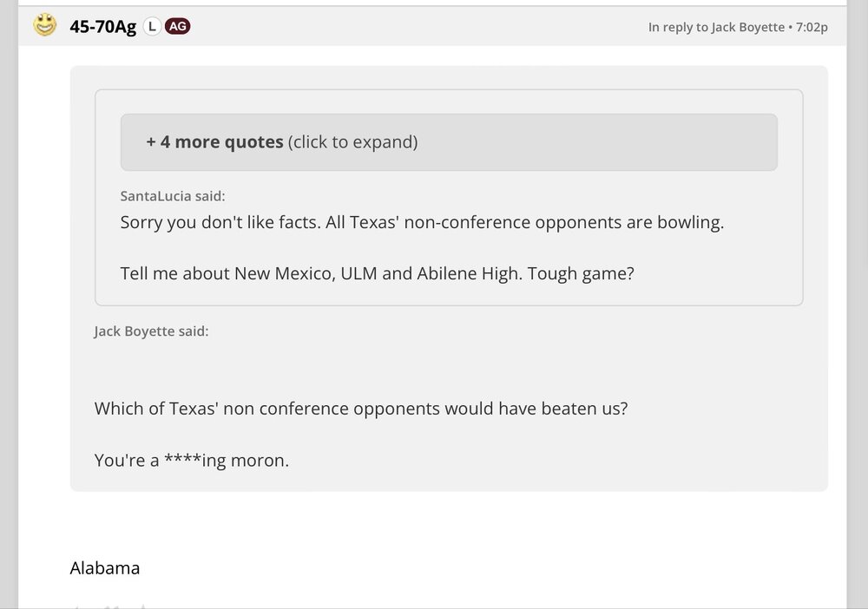Click the Which of Texas' non conference line
The height and width of the screenshot is (609, 868).
tap(360, 408)
